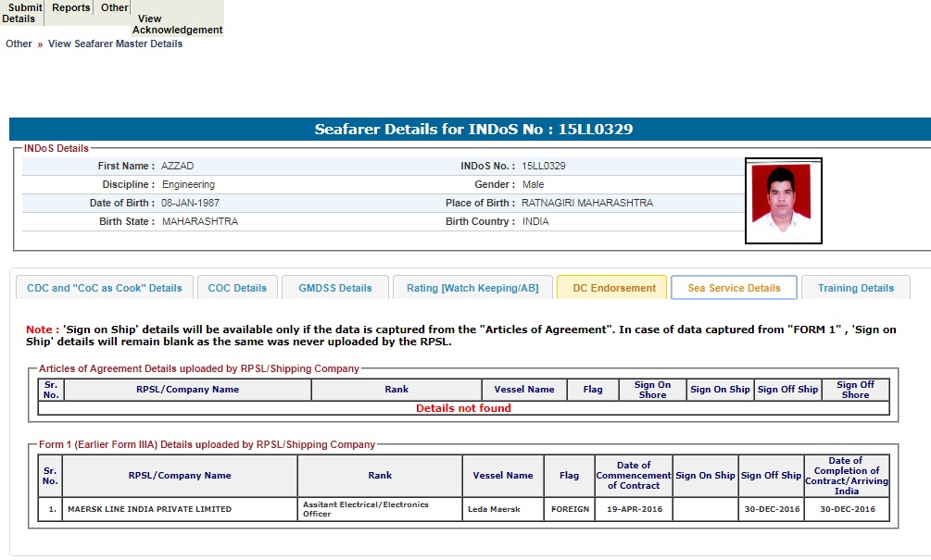Click the Other breadcrumb link
The height and width of the screenshot is (560, 931).
[19, 44]
